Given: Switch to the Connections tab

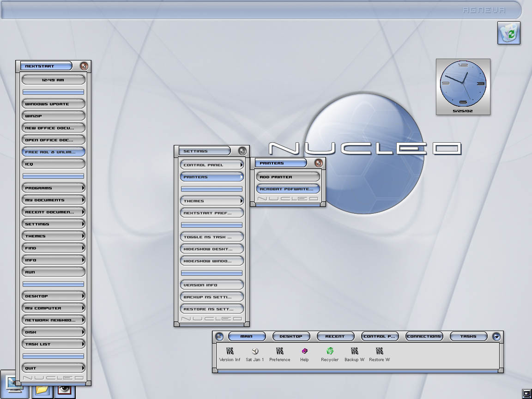Looking at the screenshot, I should click(424, 337).
